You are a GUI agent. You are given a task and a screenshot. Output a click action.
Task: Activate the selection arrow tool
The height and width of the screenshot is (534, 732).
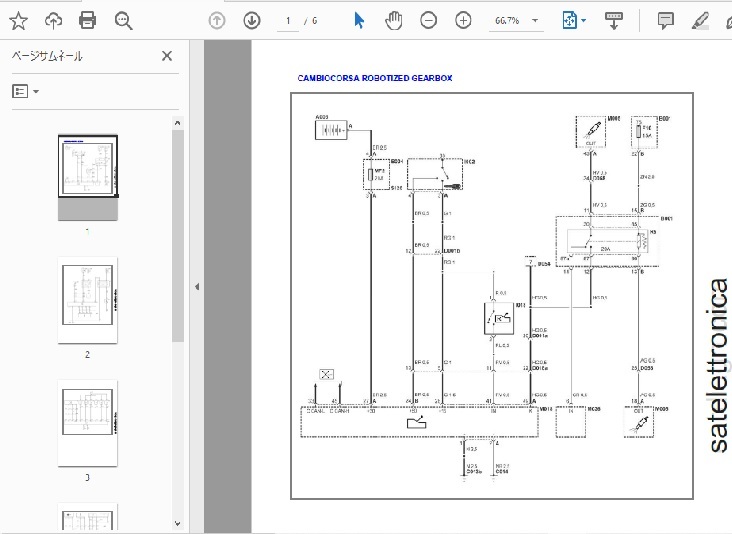[x=359, y=21]
